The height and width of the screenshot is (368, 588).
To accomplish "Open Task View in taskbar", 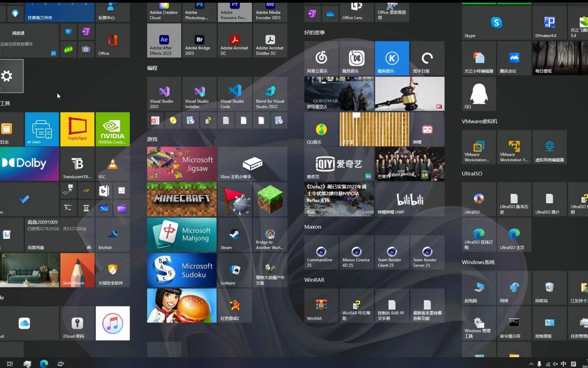I will click(10, 364).
